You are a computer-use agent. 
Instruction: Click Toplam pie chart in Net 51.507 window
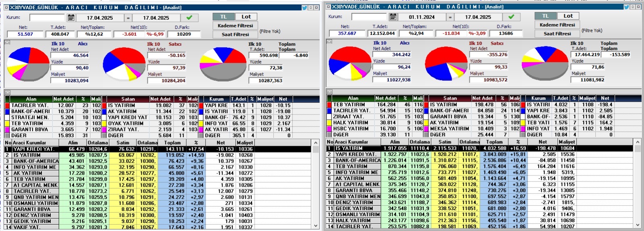tap(223, 65)
